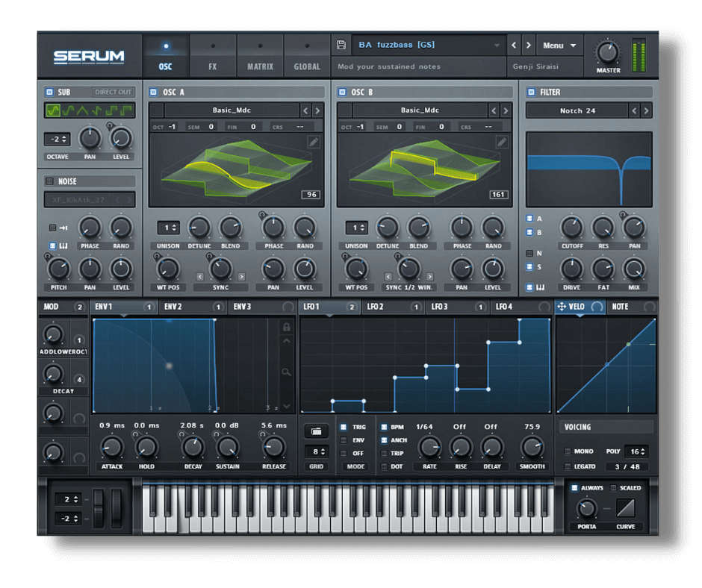The width and height of the screenshot is (702, 588).
Task: Click the save preset floppy disk icon
Action: point(341,46)
